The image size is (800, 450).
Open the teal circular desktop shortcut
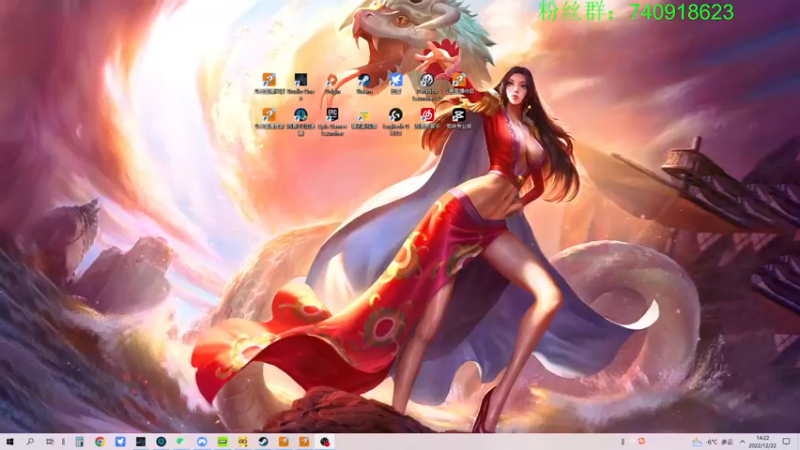[301, 121]
